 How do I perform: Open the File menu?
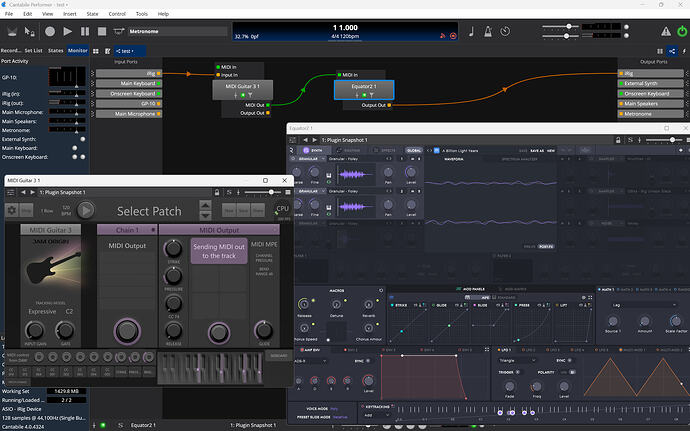(x=9, y=14)
